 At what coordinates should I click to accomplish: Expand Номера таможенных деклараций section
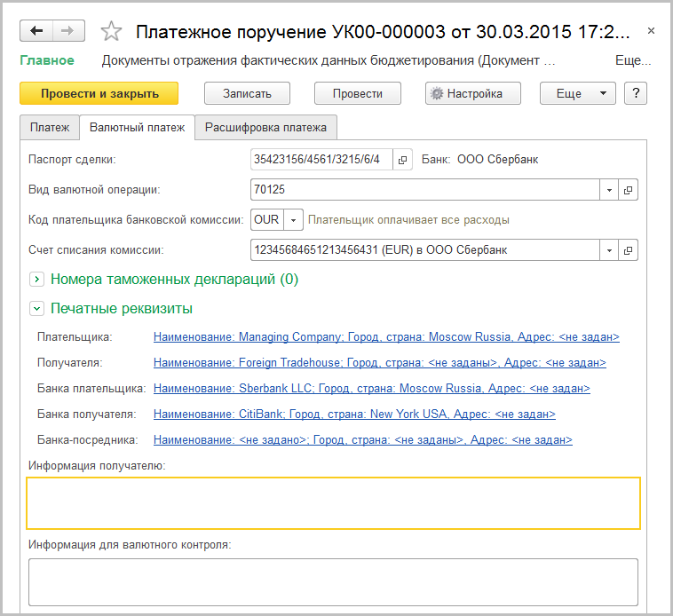click(x=37, y=280)
